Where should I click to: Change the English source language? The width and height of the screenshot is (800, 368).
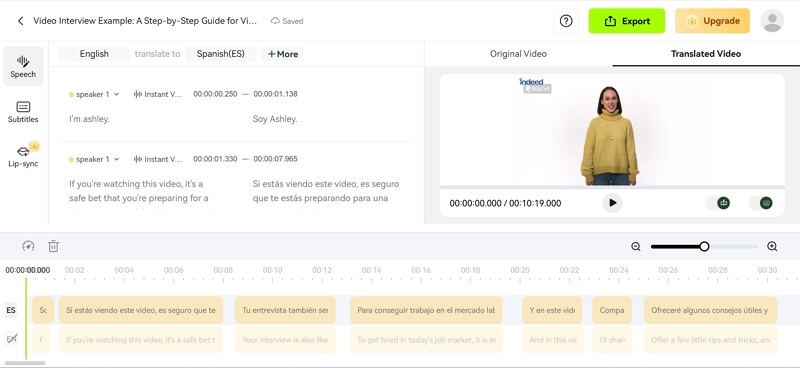tap(94, 54)
